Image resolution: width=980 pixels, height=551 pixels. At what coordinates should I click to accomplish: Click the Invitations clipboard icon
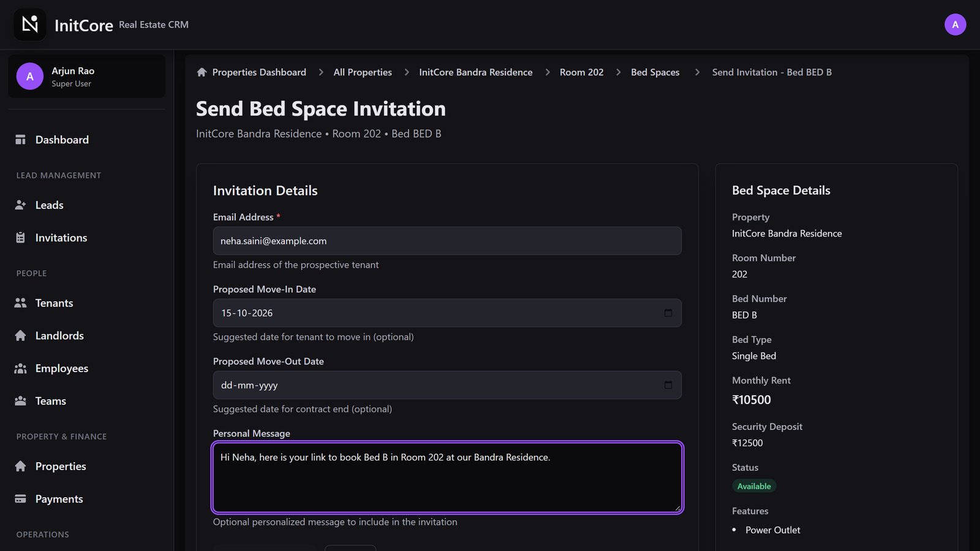coord(20,238)
